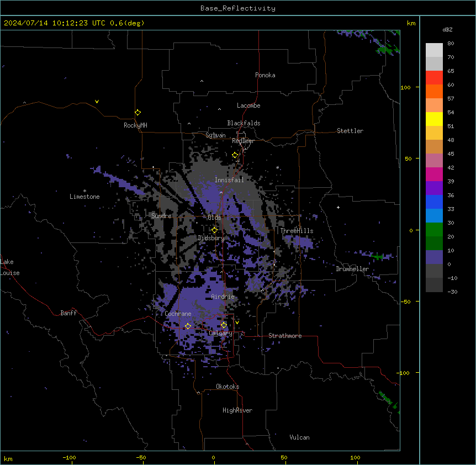Click the red 60-65 dBZ color swatch
The width and height of the screenshot is (476, 465).
tap(434, 78)
